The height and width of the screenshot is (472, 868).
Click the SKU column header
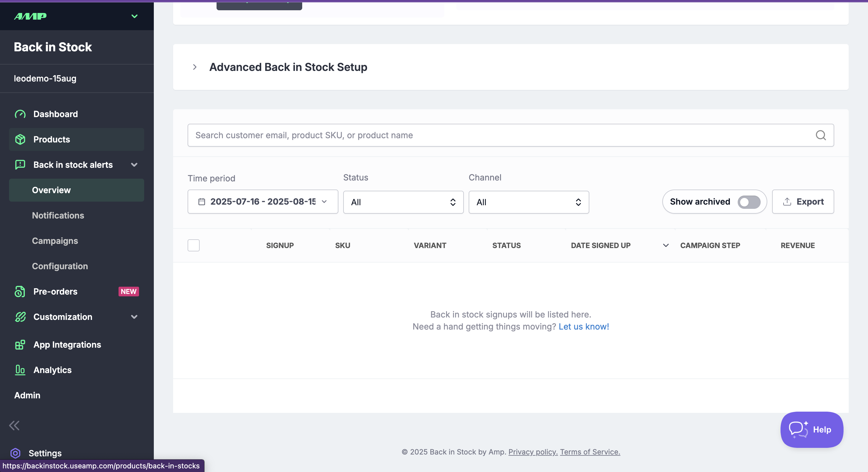342,245
